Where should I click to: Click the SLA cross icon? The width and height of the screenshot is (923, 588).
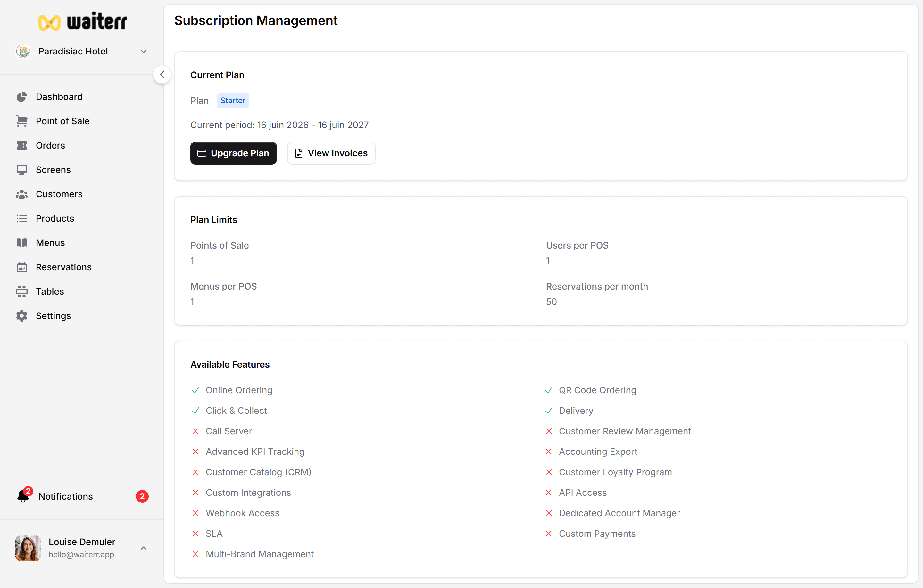[x=195, y=534]
